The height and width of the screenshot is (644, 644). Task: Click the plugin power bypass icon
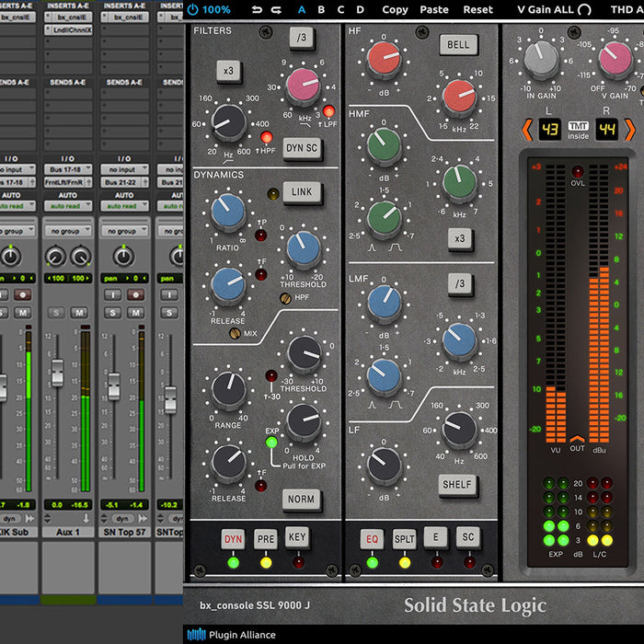(x=192, y=9)
